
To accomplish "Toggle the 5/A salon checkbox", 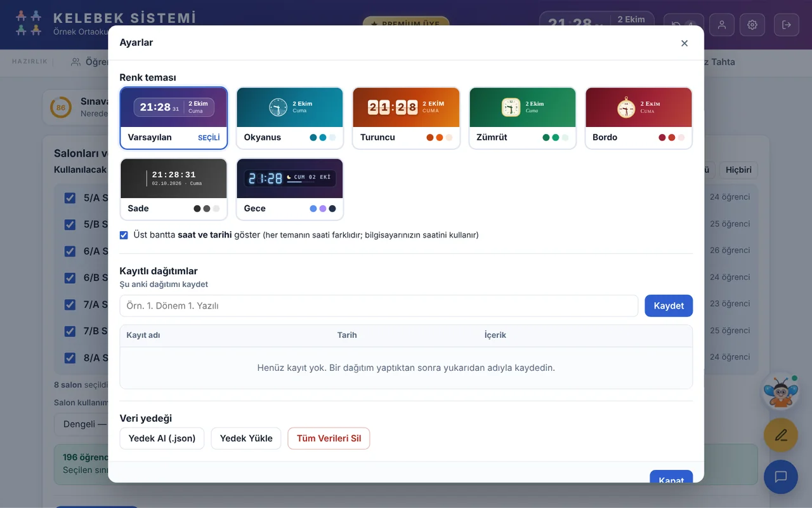I will click(70, 198).
